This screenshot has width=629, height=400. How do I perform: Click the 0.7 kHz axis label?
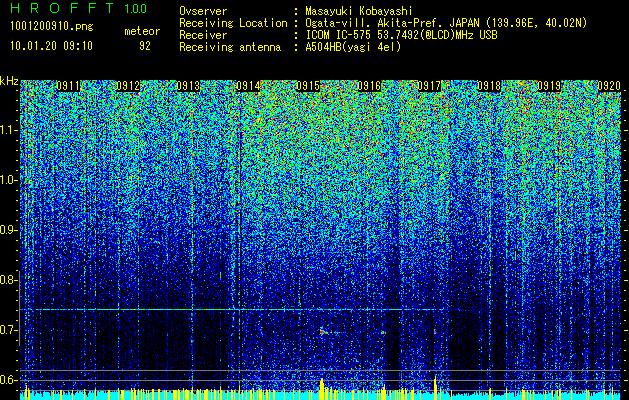pos(9,330)
